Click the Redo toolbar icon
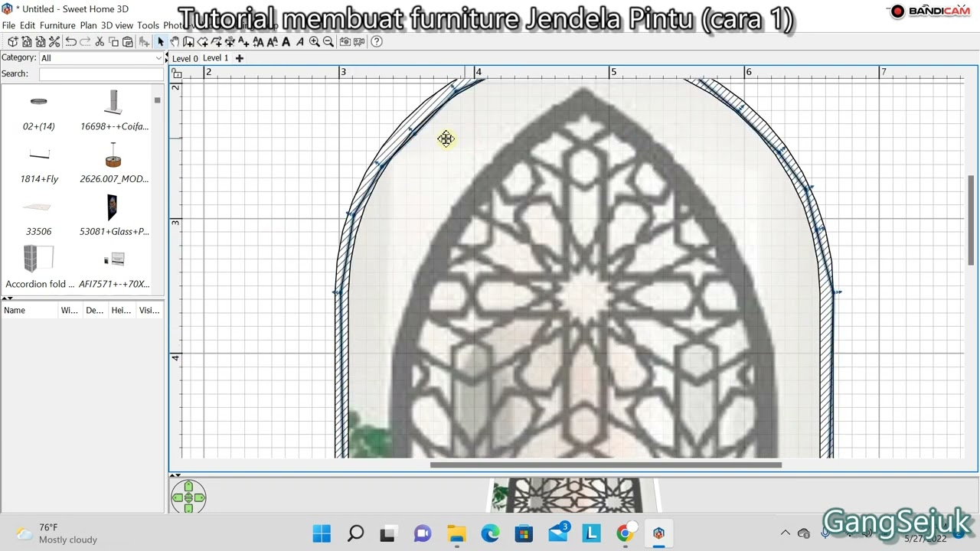Screen dimensions: 980x551 tap(85, 41)
